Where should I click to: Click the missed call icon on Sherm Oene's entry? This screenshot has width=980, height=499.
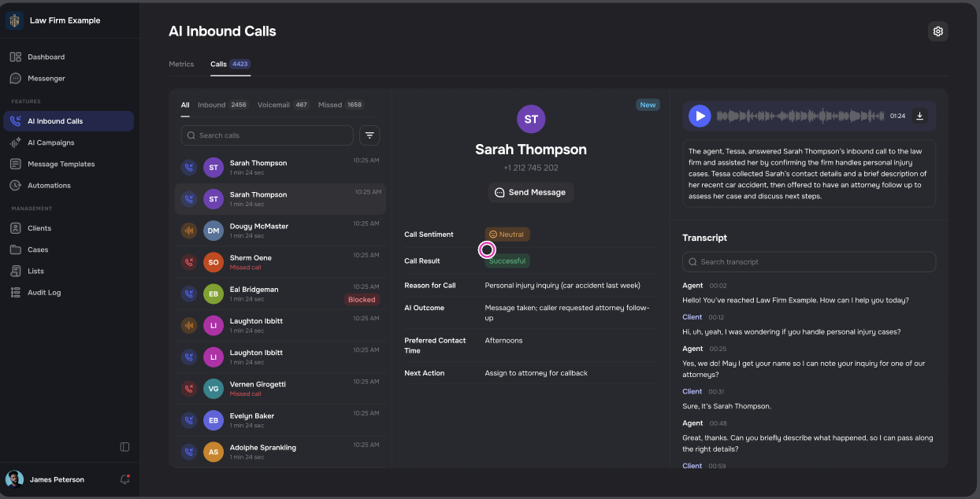coord(188,262)
